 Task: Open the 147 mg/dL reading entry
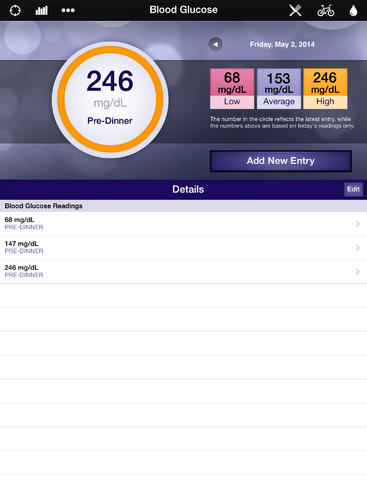tap(183, 247)
